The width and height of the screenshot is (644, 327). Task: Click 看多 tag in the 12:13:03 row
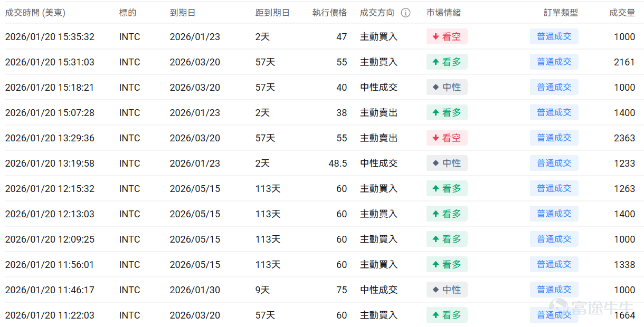[x=447, y=214]
